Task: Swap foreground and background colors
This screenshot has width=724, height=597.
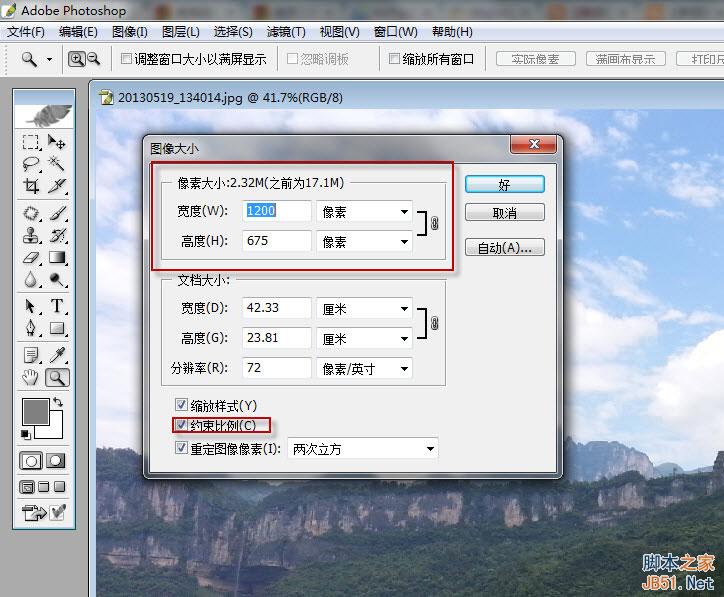Action: click(x=58, y=402)
